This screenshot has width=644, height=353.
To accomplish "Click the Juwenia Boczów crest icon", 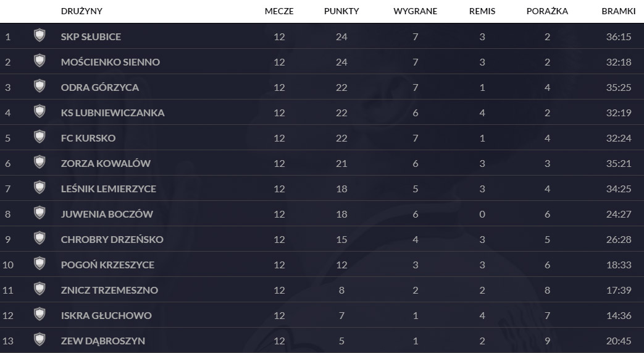I will [x=40, y=213].
